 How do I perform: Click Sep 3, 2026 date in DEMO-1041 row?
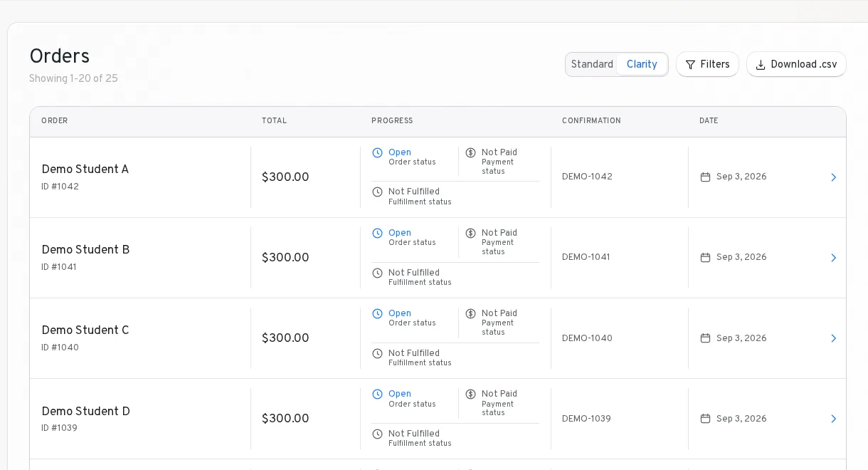741,257
